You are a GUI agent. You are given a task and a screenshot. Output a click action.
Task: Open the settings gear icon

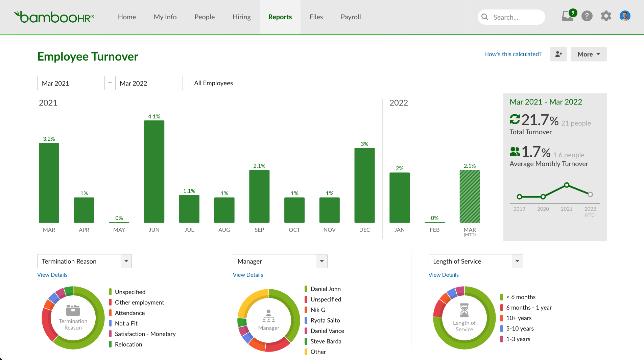pos(606,16)
